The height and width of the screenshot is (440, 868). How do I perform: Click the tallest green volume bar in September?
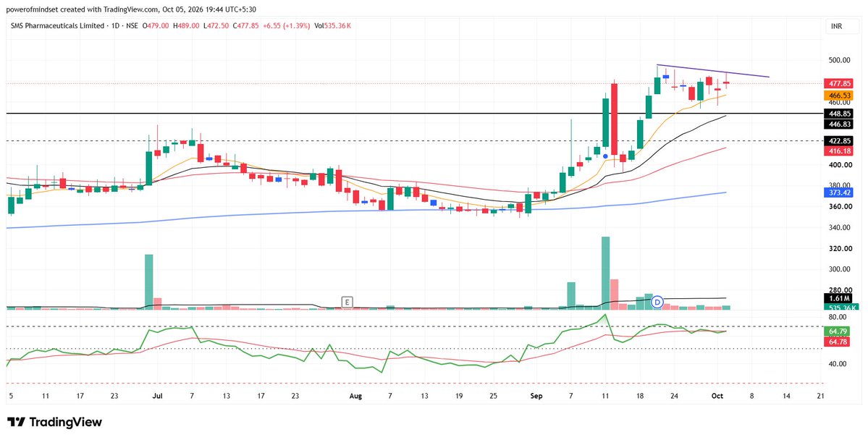point(606,272)
